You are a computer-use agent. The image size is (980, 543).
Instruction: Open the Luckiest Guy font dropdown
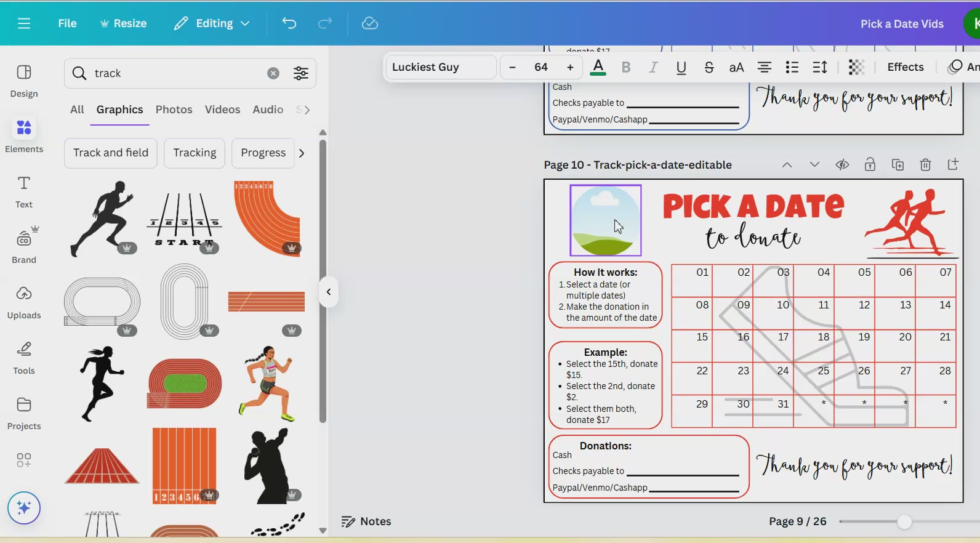(x=440, y=67)
